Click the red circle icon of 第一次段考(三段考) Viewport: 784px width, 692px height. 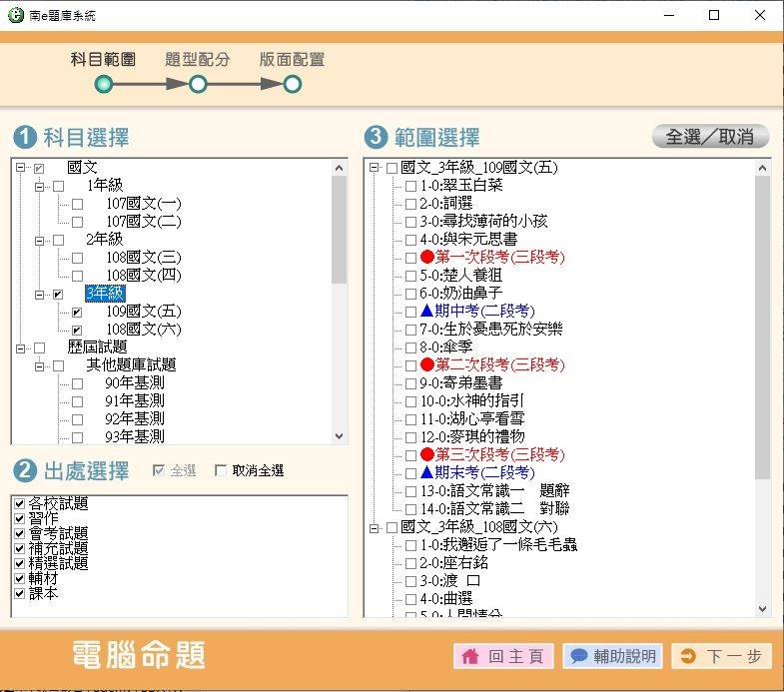pos(427,257)
